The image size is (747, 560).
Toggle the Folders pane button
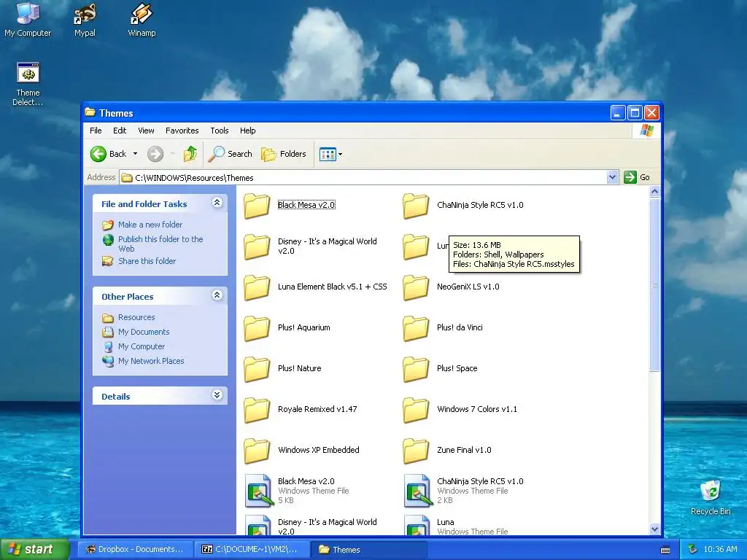point(284,154)
